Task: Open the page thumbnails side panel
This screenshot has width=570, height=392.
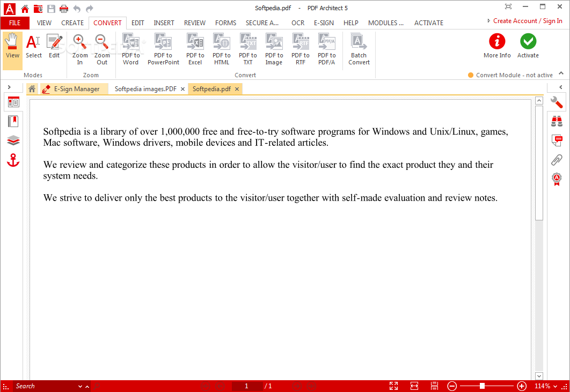Action: tap(13, 102)
